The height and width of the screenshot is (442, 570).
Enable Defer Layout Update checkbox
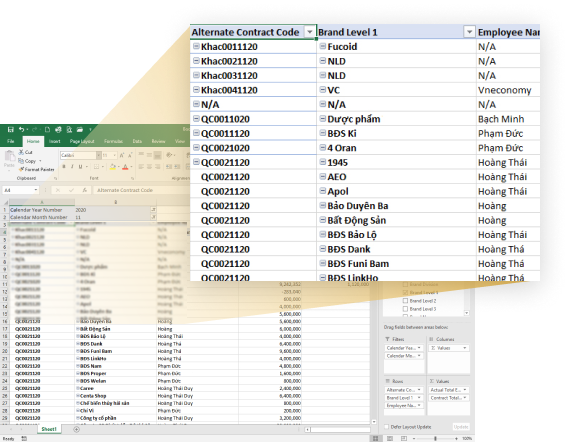coord(386,427)
